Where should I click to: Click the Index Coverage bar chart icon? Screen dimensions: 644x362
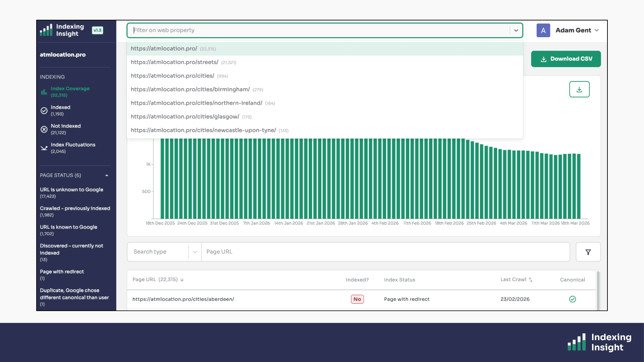point(44,92)
